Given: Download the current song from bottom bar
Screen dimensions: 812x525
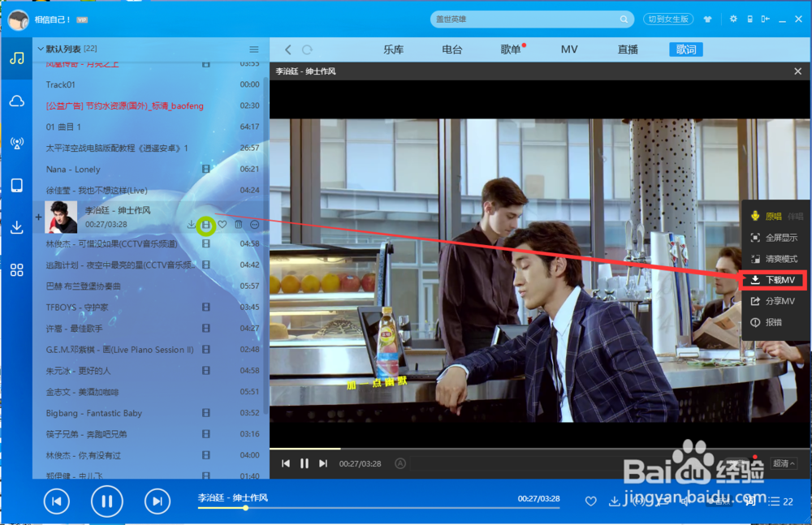Looking at the screenshot, I should [x=614, y=501].
